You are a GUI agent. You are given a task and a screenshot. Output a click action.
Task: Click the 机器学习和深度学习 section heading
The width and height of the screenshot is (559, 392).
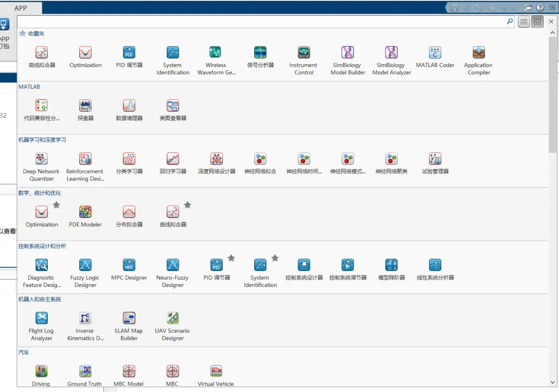click(42, 140)
